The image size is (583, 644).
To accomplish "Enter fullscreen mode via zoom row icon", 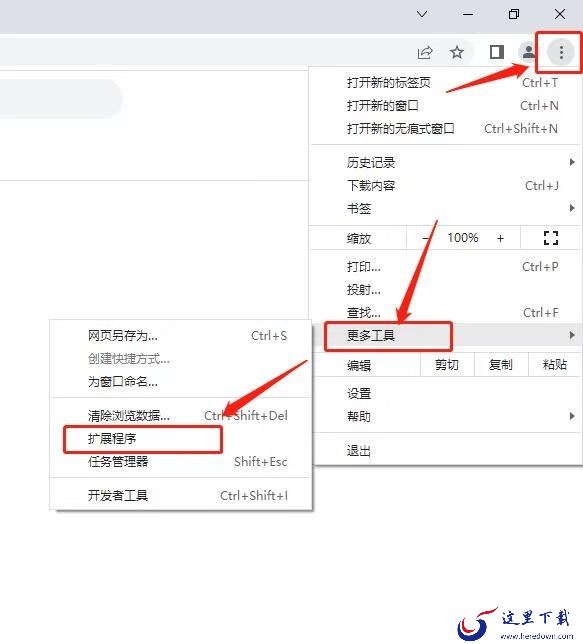I will [x=551, y=238].
